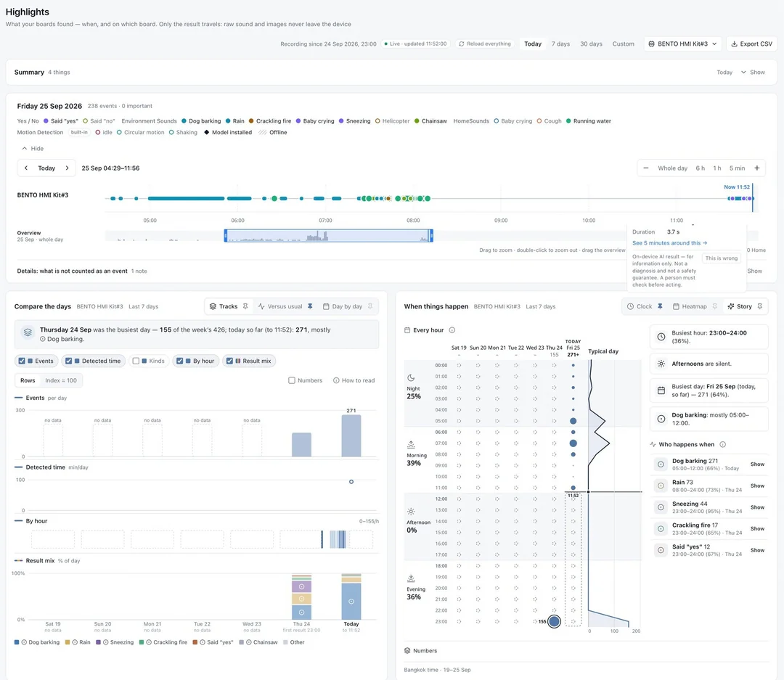Collapse the timeline with Hide

click(33, 149)
